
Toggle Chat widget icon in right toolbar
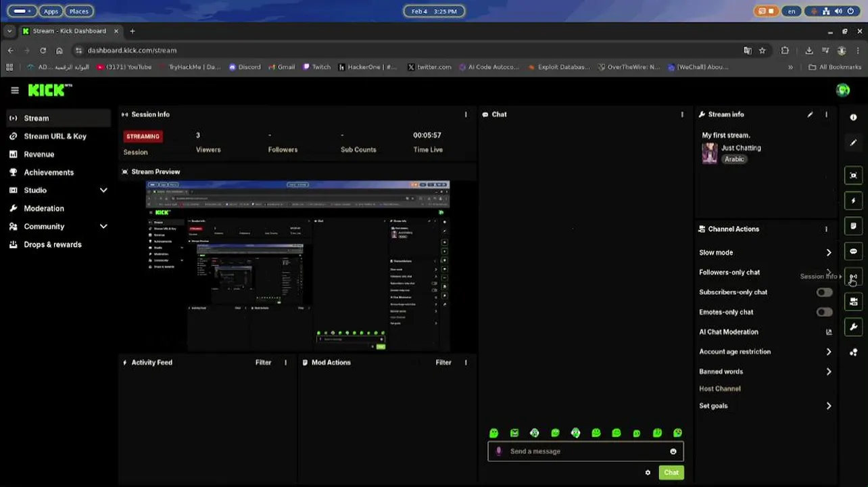point(853,252)
